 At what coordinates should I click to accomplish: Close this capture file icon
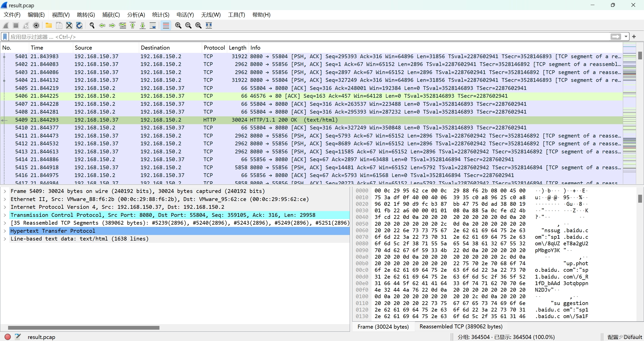69,25
